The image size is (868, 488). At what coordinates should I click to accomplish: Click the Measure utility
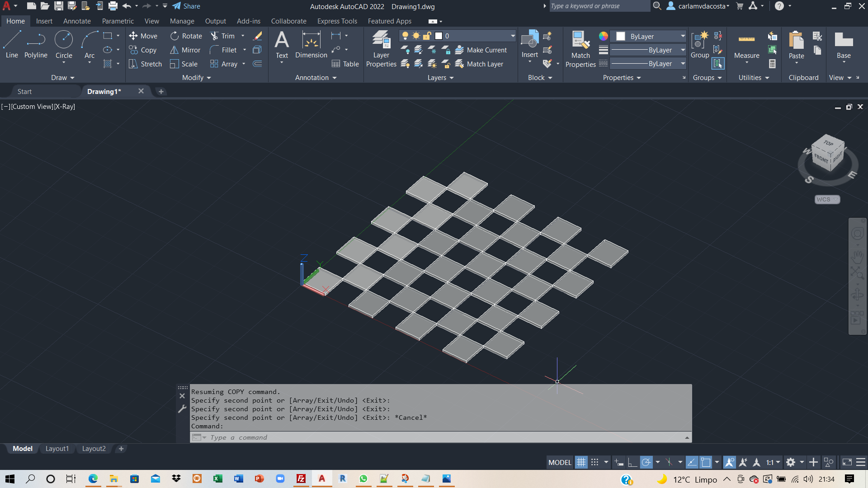(x=746, y=45)
